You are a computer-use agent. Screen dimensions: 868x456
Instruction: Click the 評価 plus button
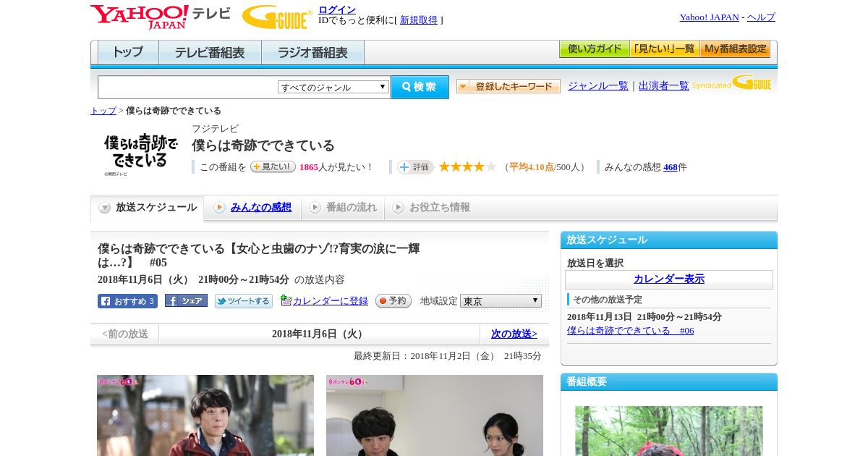click(x=415, y=167)
